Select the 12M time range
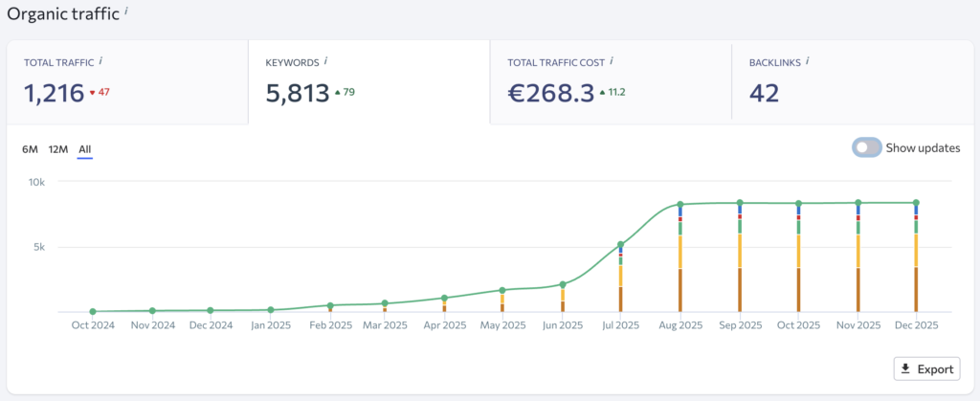The width and height of the screenshot is (980, 401). tap(57, 149)
